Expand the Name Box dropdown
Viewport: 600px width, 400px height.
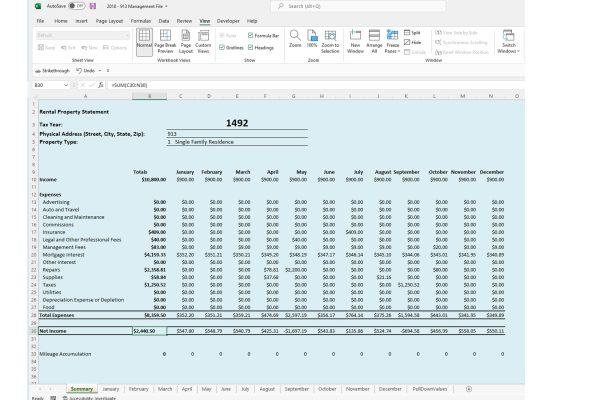pyautogui.click(x=66, y=85)
